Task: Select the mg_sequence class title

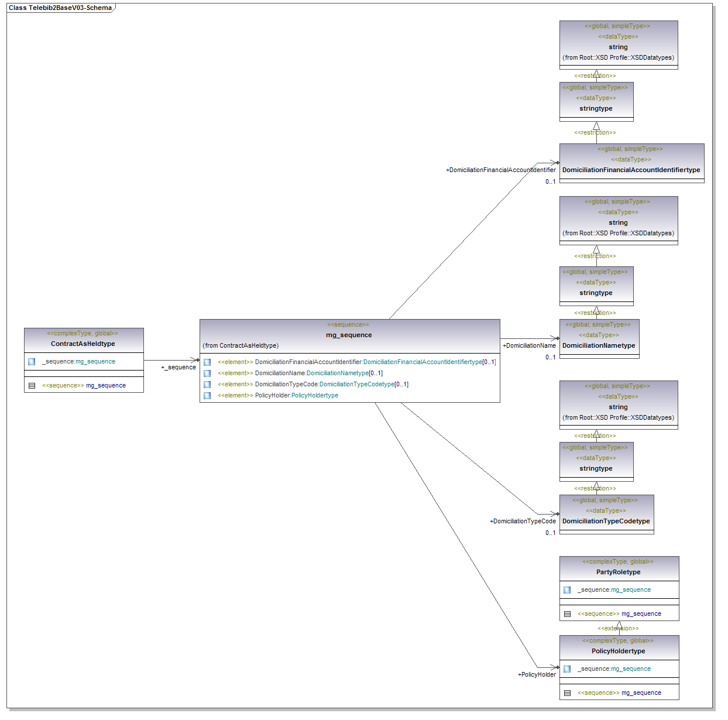Action: 349,335
